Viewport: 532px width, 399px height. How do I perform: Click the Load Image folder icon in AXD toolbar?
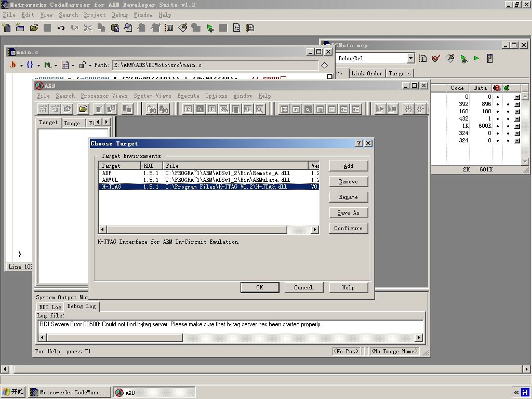(x=83, y=109)
